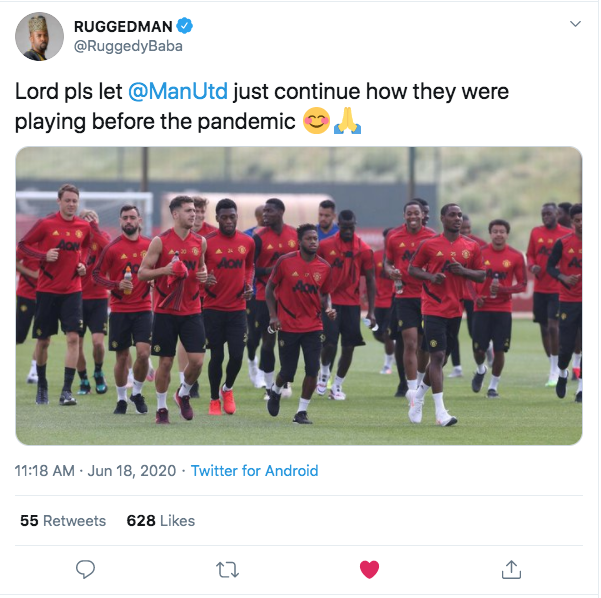
Task: Click the retweet arrows icon
Action: click(x=227, y=570)
